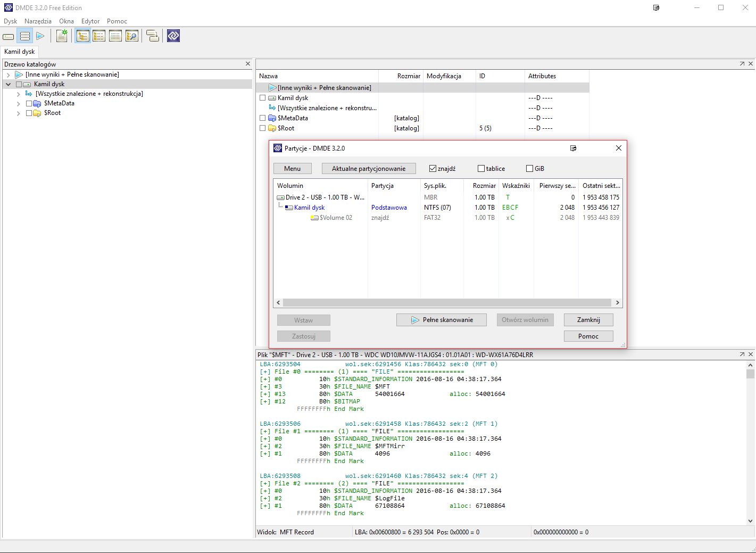Viewport: 756px width, 553px height.
Task: Click down arrow of MFT panel scrollbar
Action: click(750, 522)
